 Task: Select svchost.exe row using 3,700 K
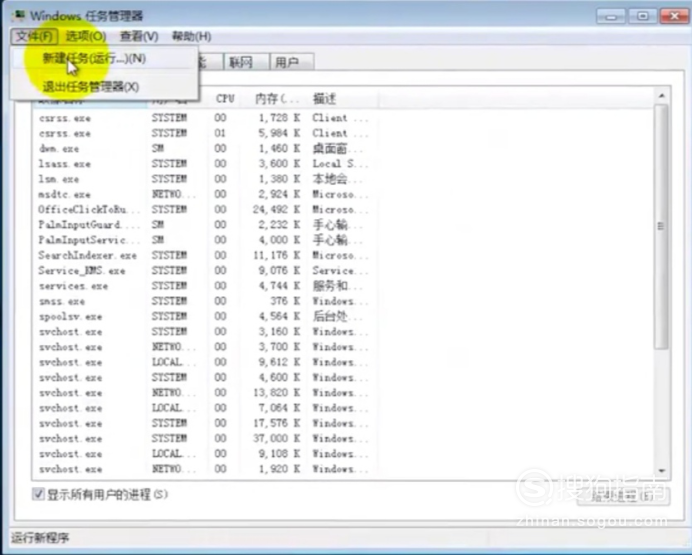coord(203,347)
